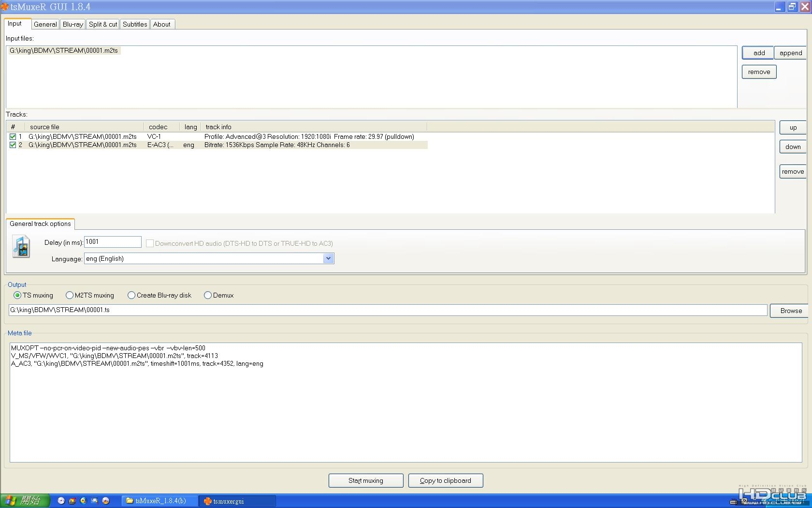Click the add button for input files
This screenshot has width=812, height=508.
758,53
